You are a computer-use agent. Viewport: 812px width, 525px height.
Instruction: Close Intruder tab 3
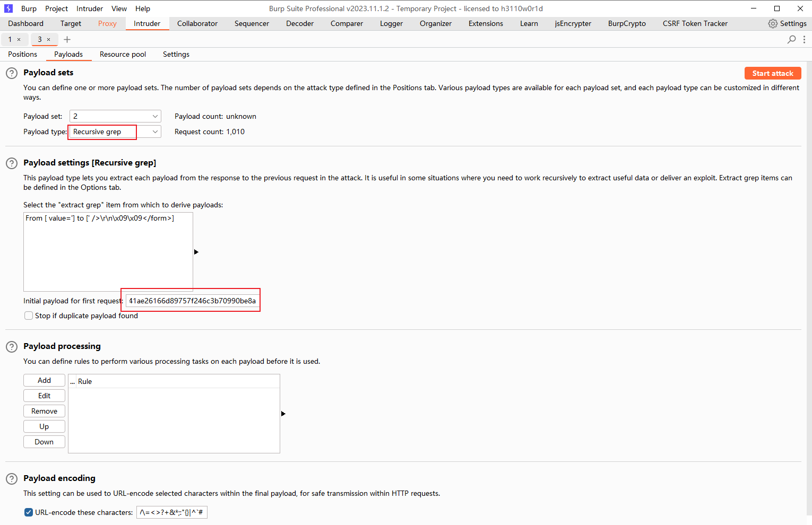click(x=49, y=39)
